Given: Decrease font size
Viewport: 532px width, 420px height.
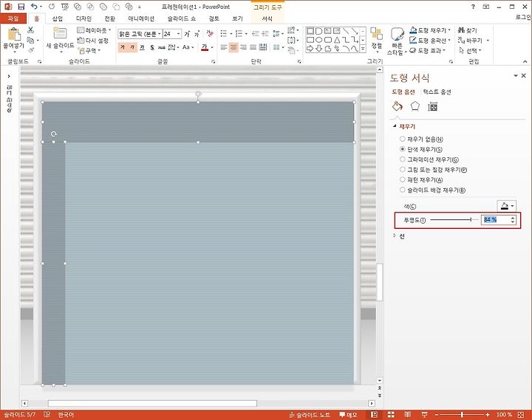Looking at the screenshot, I should coord(197,34).
